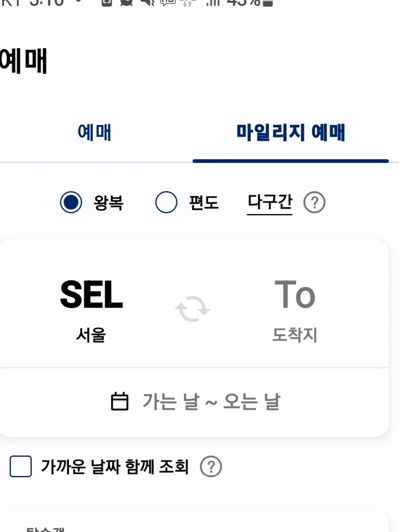399x532 pixels.
Task: Tap the 편도 label text
Action: tap(204, 203)
